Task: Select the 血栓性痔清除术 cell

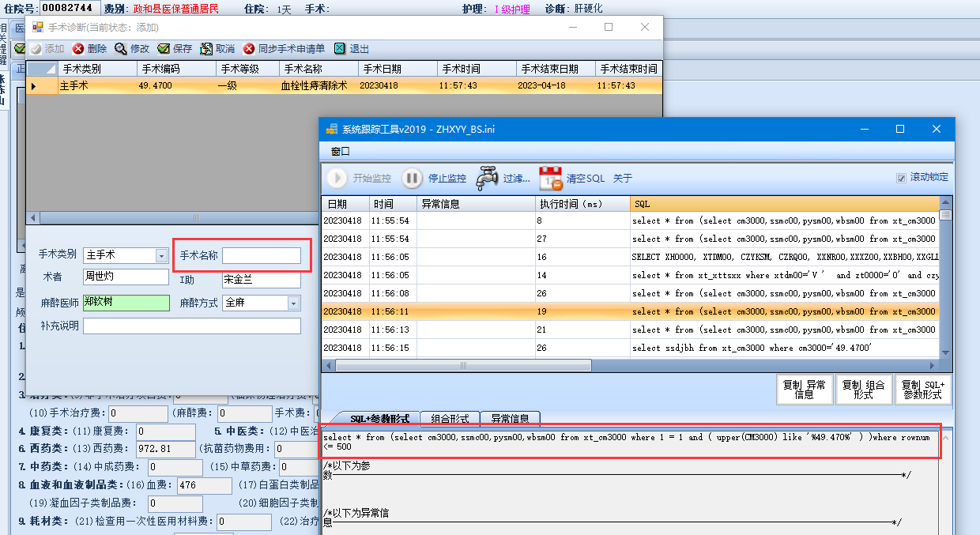Action: [318, 85]
